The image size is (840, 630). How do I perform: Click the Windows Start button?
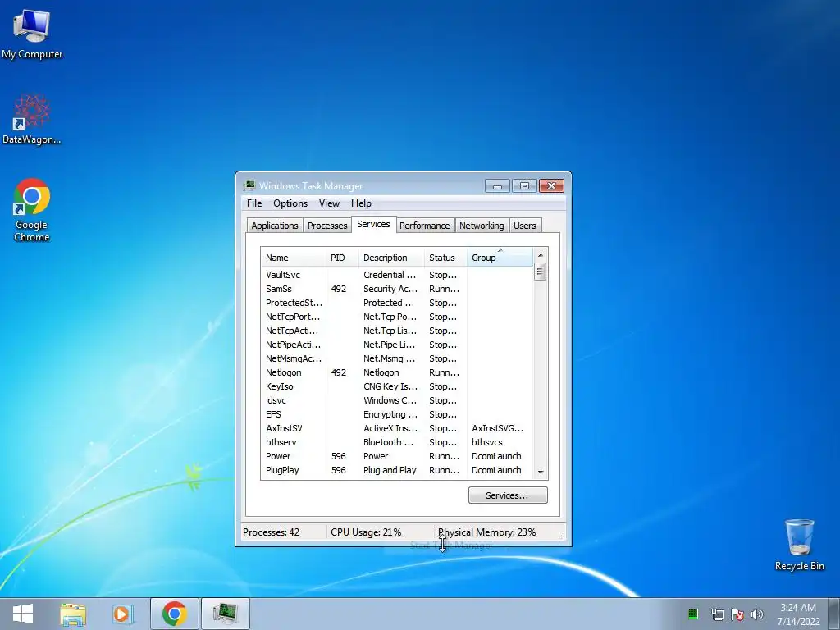coord(22,614)
